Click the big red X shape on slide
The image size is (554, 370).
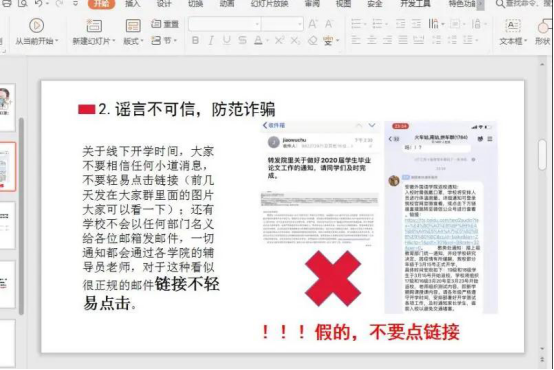pos(333,278)
